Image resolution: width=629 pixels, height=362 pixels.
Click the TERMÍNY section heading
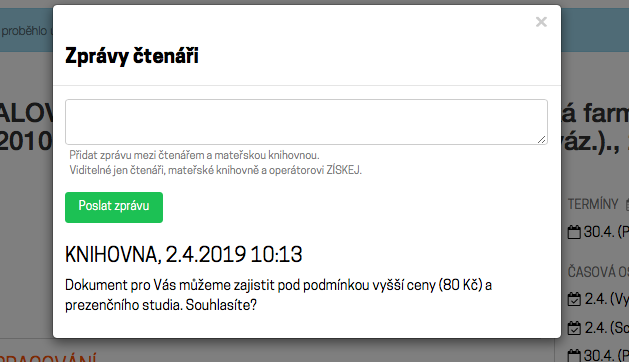coord(593,204)
